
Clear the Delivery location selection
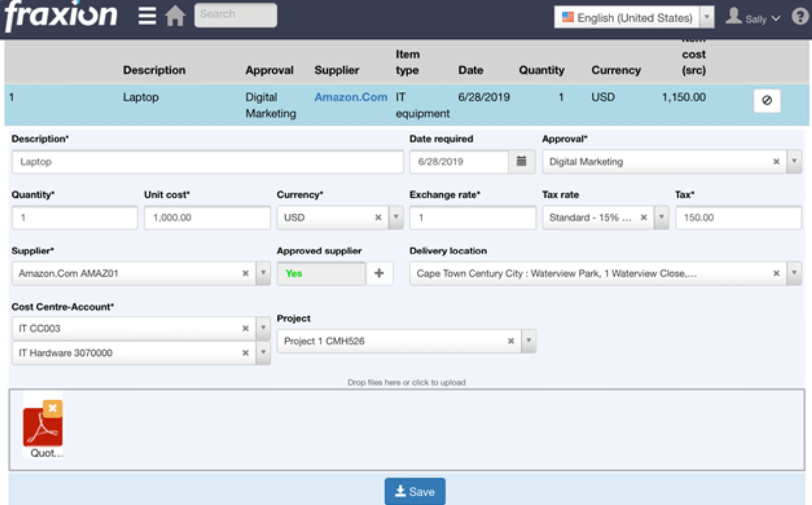[776, 273]
